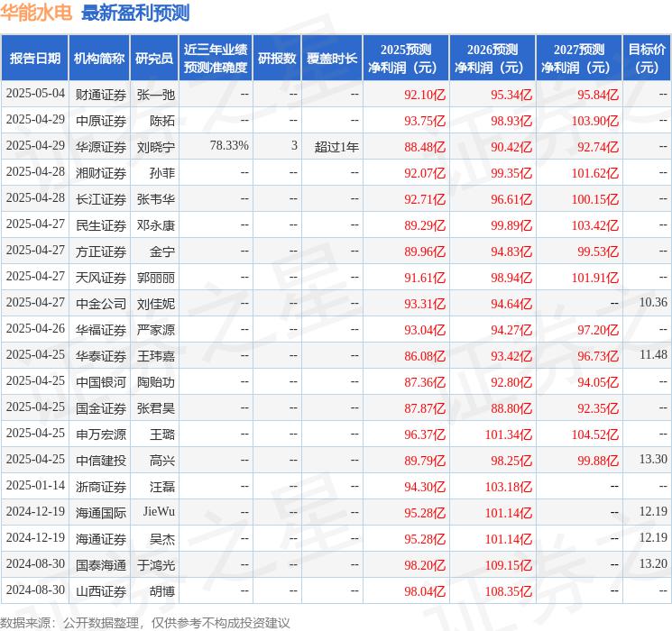672x631 pixels.
Task: Click researcher 陈拓
Action: [162, 121]
